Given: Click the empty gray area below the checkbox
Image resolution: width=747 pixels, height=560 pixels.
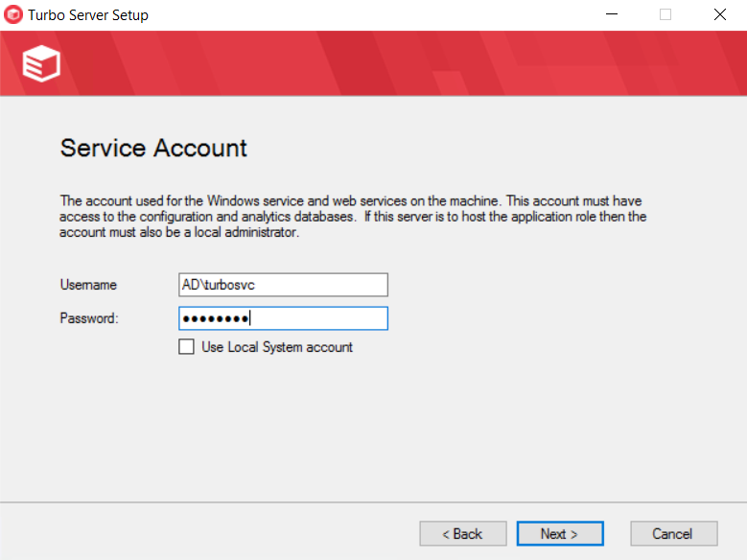Looking at the screenshot, I should pos(373,422).
